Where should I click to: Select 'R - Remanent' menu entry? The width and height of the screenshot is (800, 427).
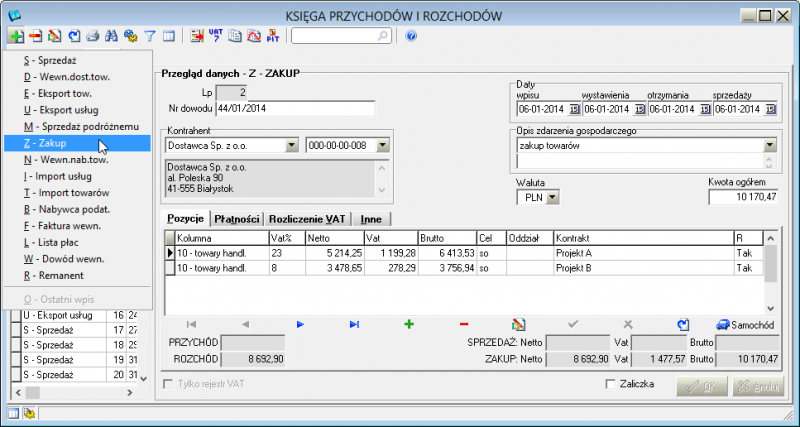(x=77, y=275)
